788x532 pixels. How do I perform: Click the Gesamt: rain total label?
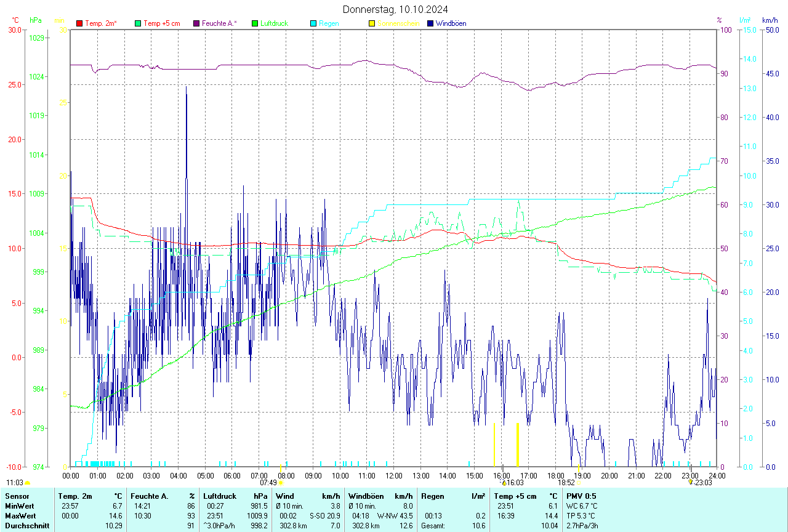[433, 526]
